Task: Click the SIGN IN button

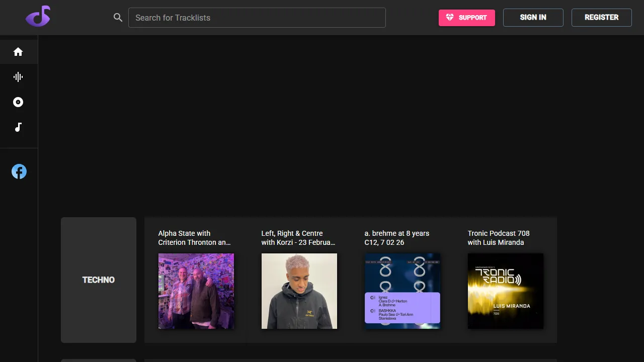Action: 533,18
